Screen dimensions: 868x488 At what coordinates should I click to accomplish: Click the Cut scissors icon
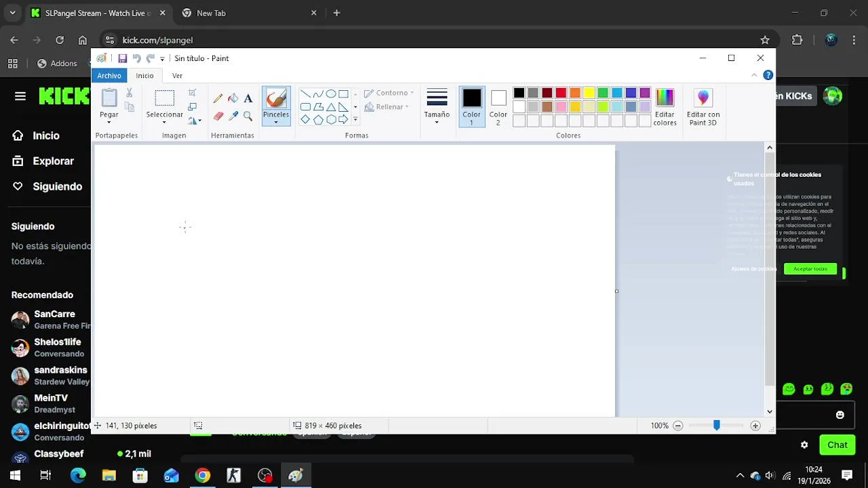pos(129,93)
